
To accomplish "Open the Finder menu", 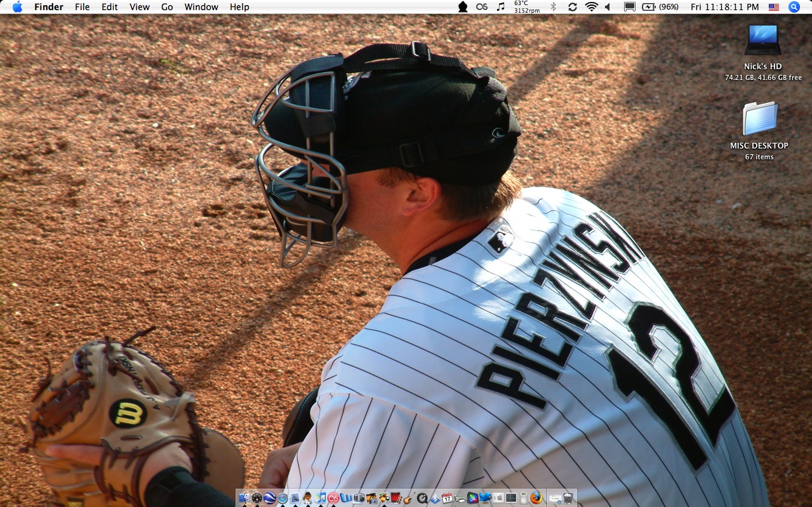I will [x=48, y=7].
